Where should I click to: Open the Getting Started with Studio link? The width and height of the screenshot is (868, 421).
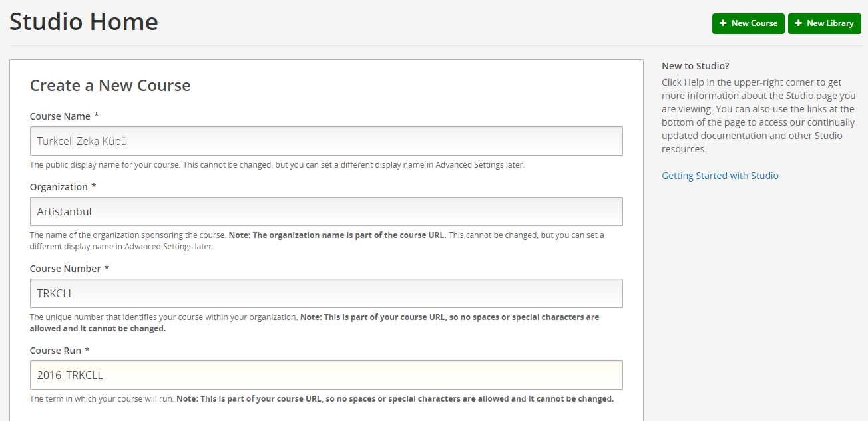point(720,176)
